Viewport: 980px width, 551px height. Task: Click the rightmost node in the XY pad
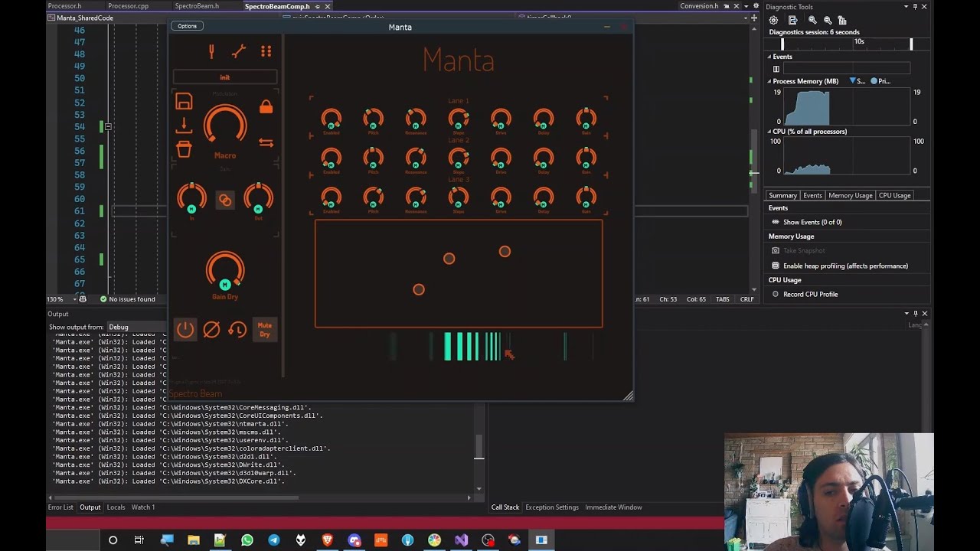pos(505,251)
